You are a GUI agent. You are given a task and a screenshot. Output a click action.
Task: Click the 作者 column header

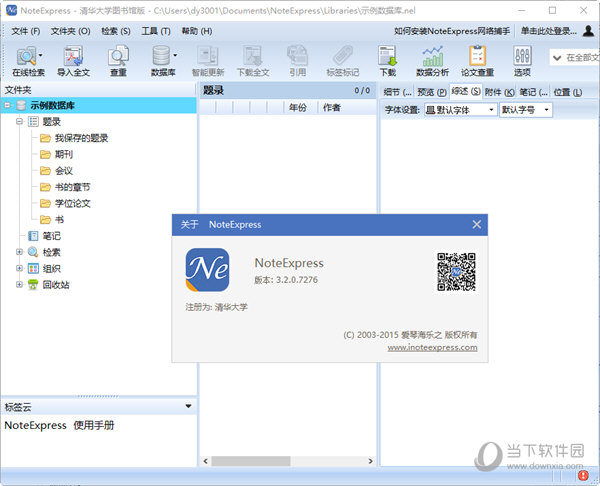(x=331, y=108)
